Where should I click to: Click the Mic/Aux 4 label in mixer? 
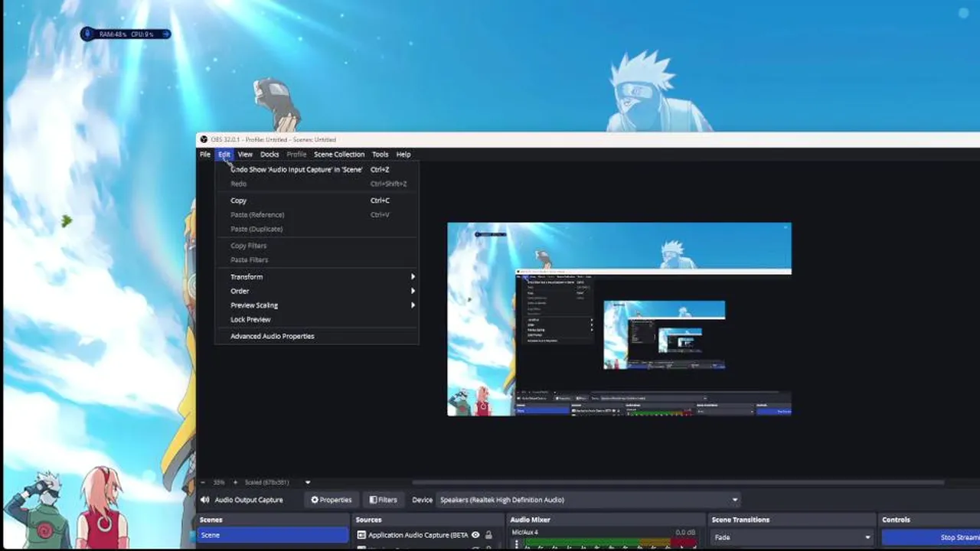(x=525, y=532)
